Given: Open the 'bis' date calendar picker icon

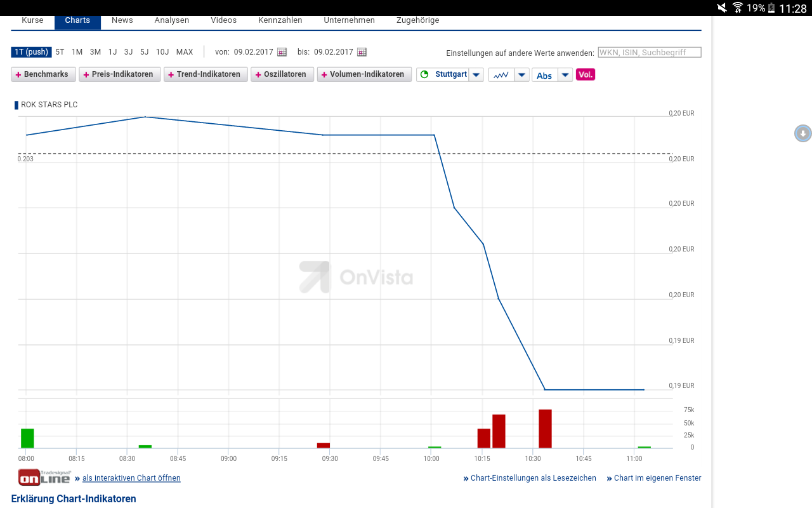Looking at the screenshot, I should pos(362,52).
